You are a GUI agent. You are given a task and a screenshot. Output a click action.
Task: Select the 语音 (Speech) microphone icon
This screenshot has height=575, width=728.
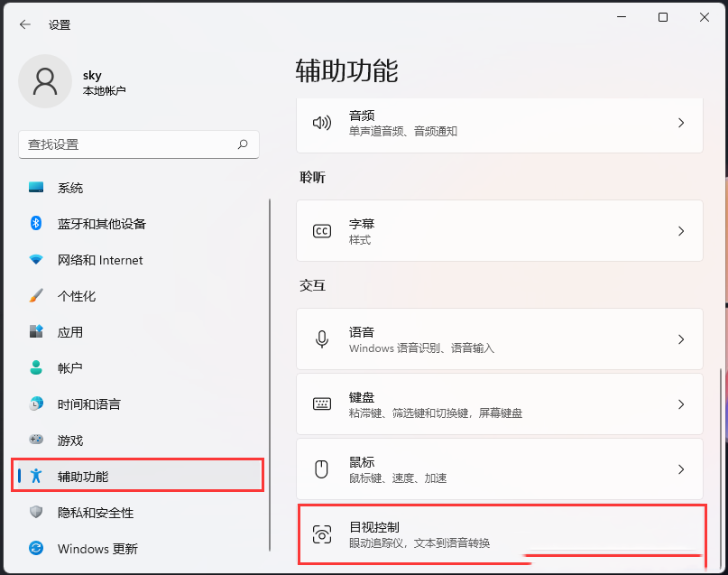tap(321, 339)
